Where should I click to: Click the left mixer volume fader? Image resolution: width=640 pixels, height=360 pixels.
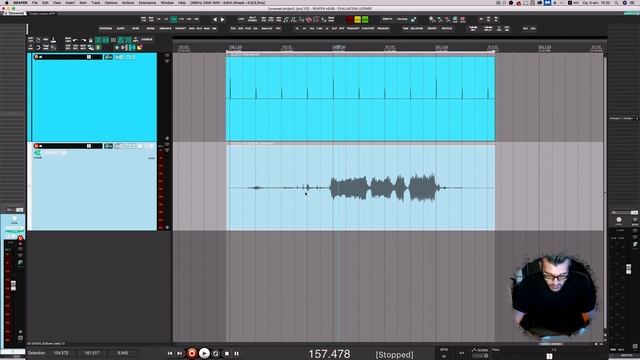13,285
